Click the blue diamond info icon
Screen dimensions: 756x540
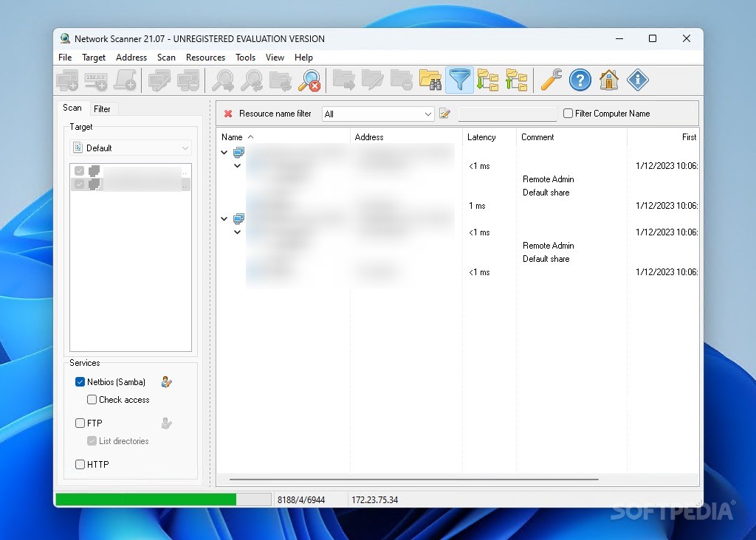click(x=638, y=80)
